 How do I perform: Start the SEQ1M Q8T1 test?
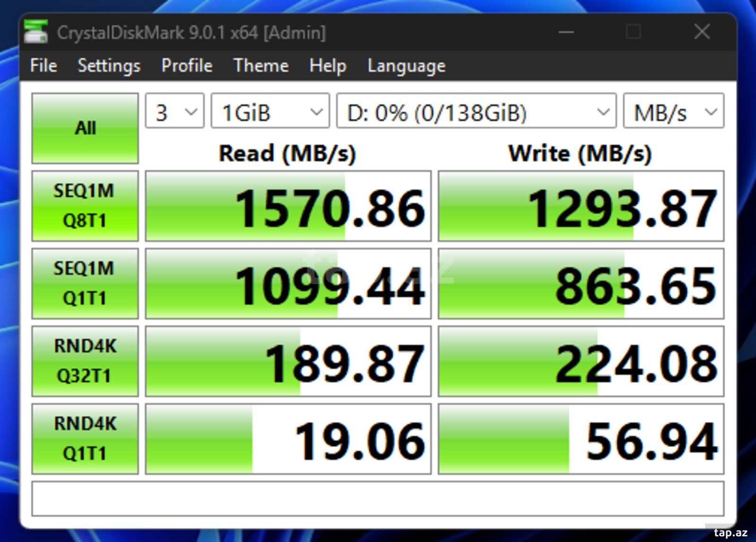[85, 206]
